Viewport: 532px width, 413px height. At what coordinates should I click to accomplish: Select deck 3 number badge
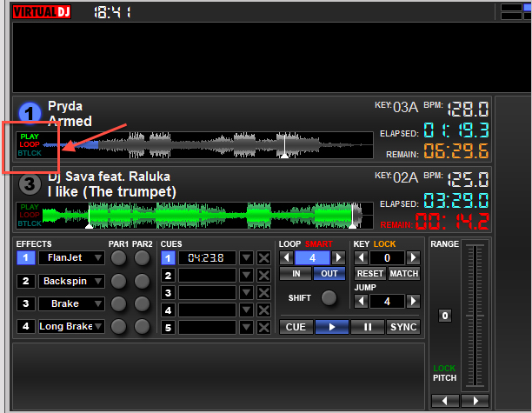coord(30,184)
